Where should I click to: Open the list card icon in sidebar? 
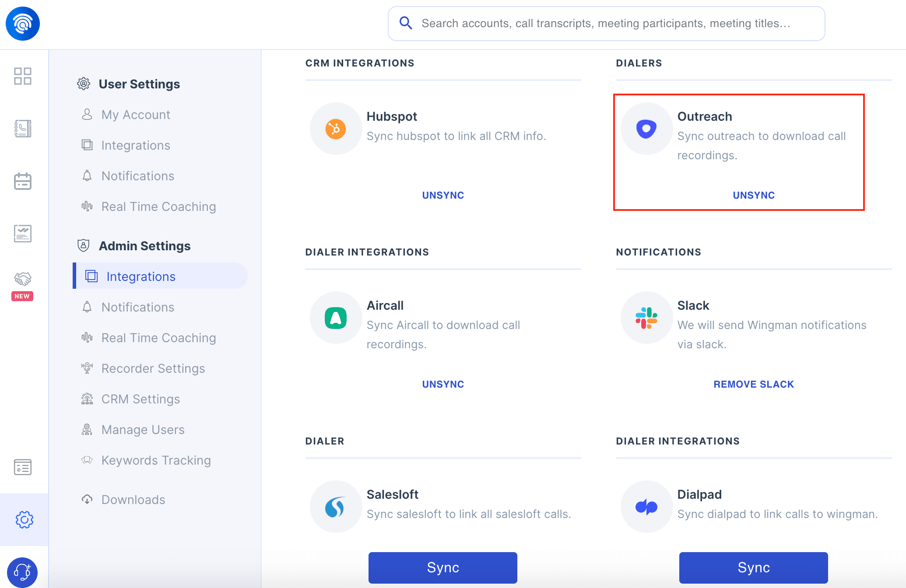click(23, 467)
